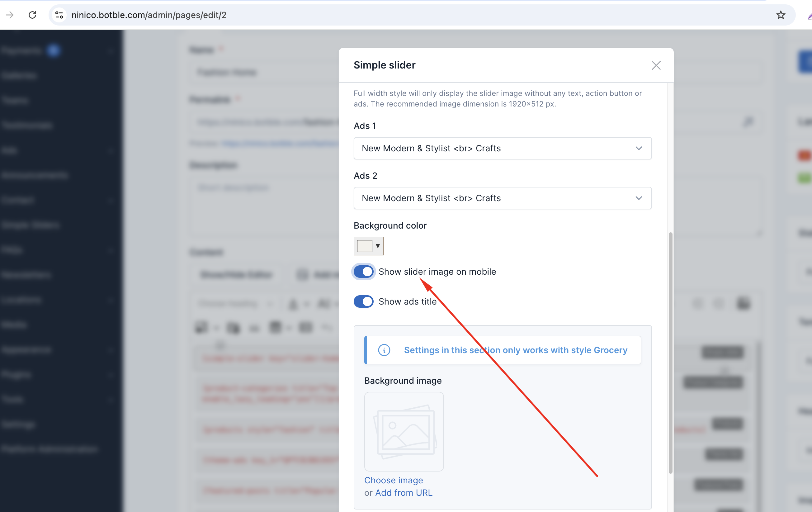This screenshot has width=812, height=512.
Task: Bookmark this page with the star icon
Action: pos(781,15)
